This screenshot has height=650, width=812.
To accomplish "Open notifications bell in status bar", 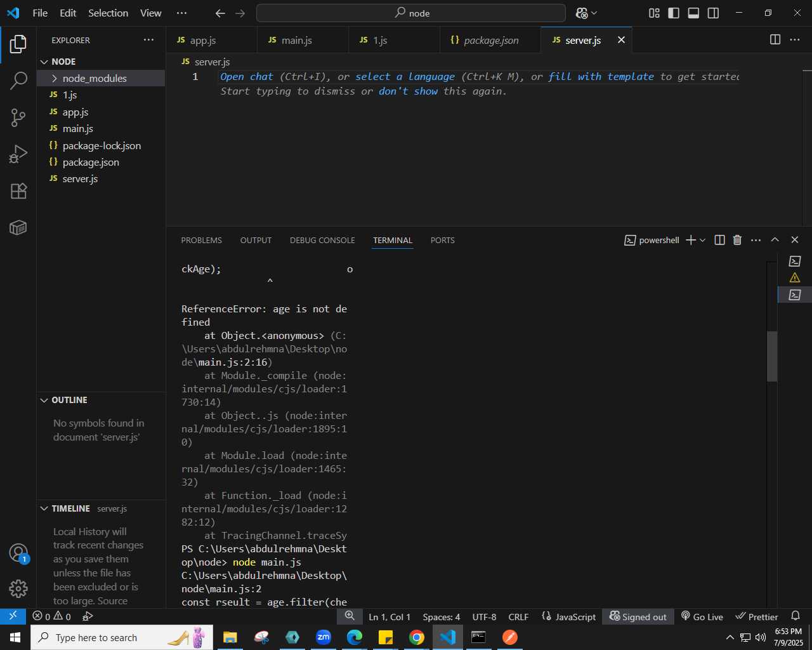I will point(796,616).
